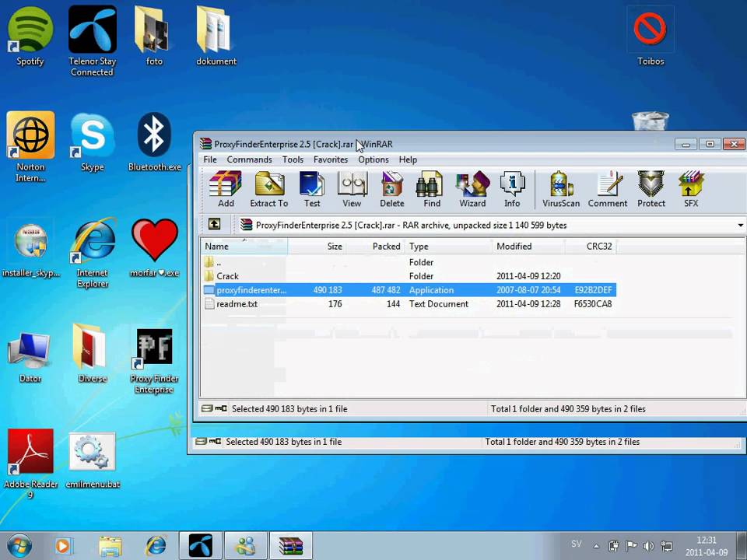The height and width of the screenshot is (560, 747).
Task: Show hidden tray icons arrow
Action: 596,546
